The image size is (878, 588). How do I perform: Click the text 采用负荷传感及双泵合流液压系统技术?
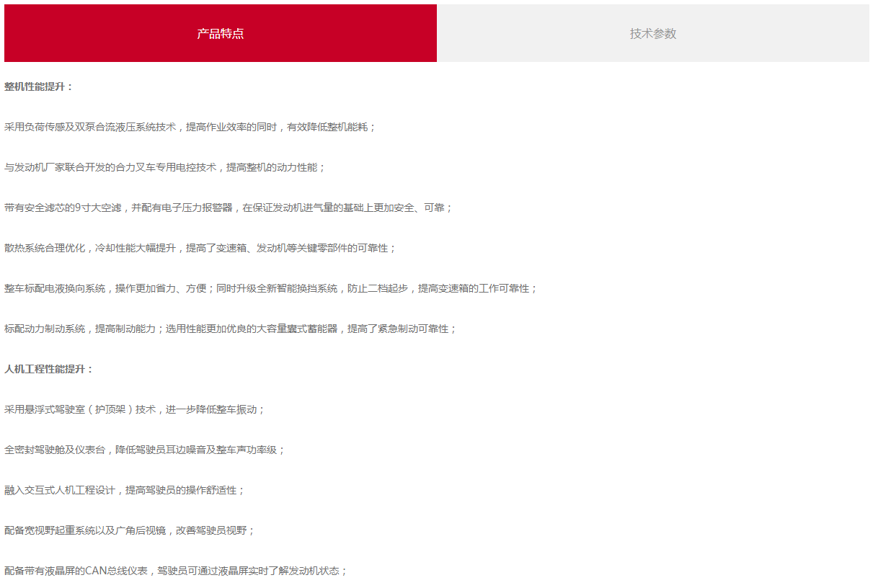90,127
